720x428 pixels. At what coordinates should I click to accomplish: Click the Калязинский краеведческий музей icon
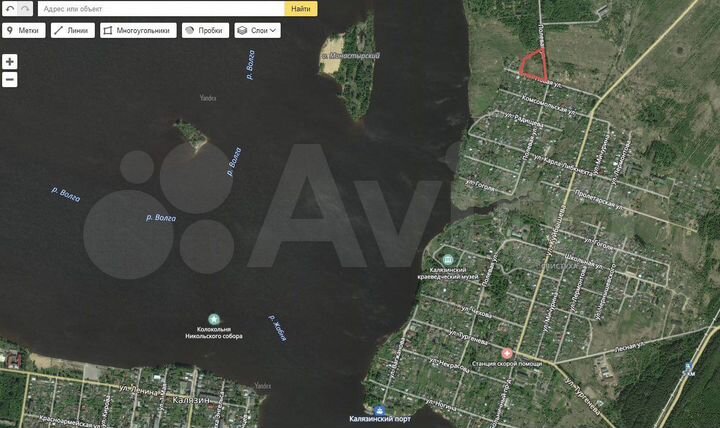[x=448, y=260]
